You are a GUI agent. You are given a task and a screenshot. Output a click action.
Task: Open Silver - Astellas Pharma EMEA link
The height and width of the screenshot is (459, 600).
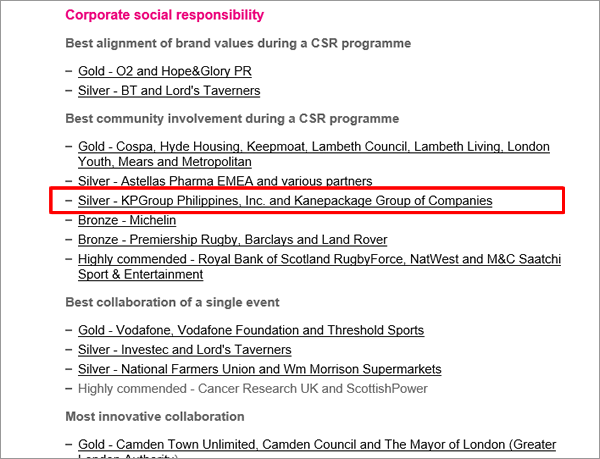[x=225, y=181]
